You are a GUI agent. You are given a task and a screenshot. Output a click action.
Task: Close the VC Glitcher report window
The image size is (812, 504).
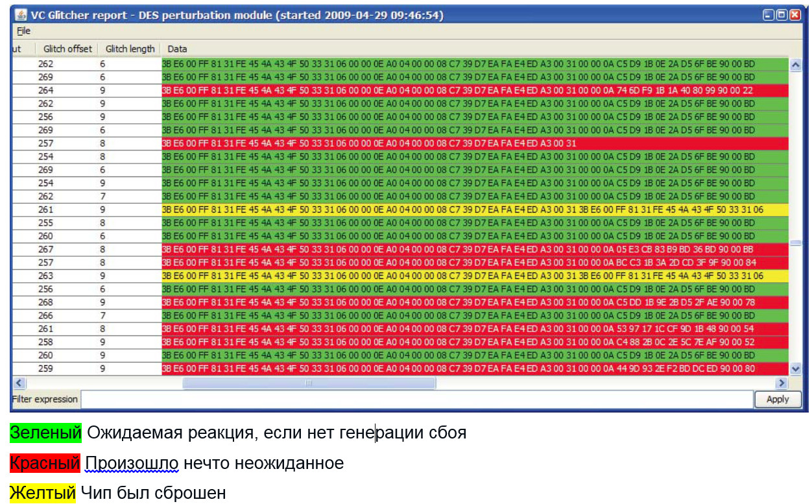point(794,15)
